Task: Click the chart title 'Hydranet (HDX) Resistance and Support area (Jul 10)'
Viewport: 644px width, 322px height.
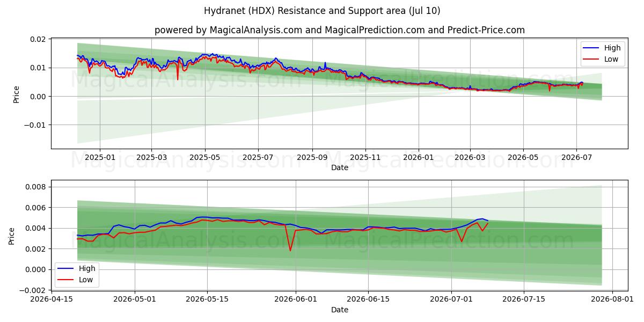Action: [x=322, y=11]
